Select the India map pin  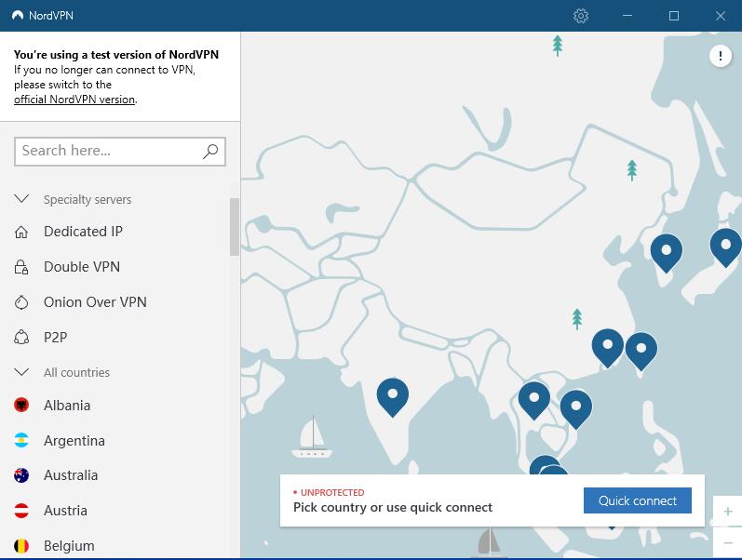392,397
